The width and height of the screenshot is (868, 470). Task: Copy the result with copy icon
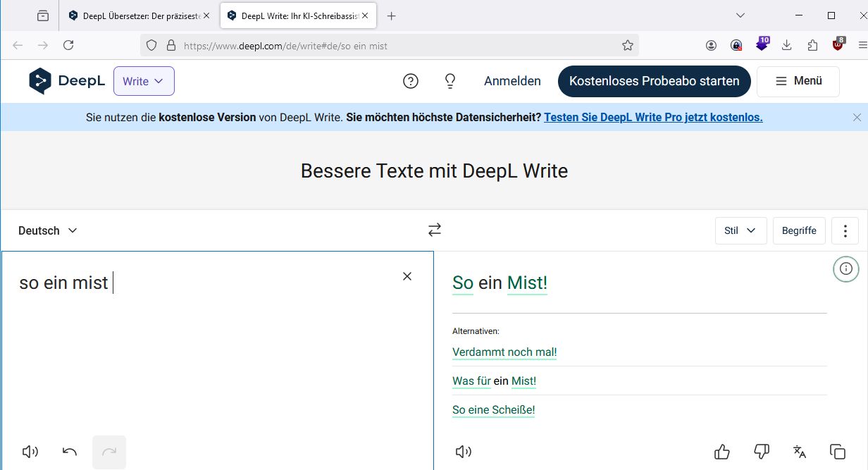coord(838,452)
